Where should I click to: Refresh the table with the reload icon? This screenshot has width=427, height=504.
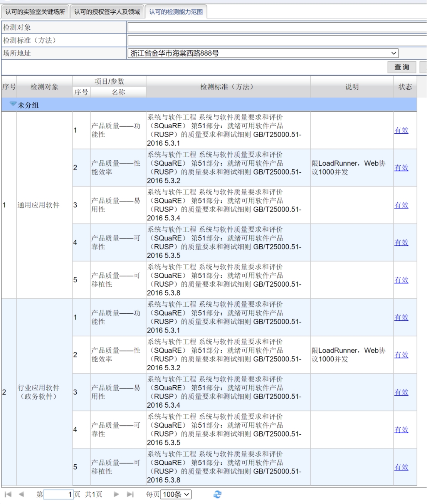217,494
